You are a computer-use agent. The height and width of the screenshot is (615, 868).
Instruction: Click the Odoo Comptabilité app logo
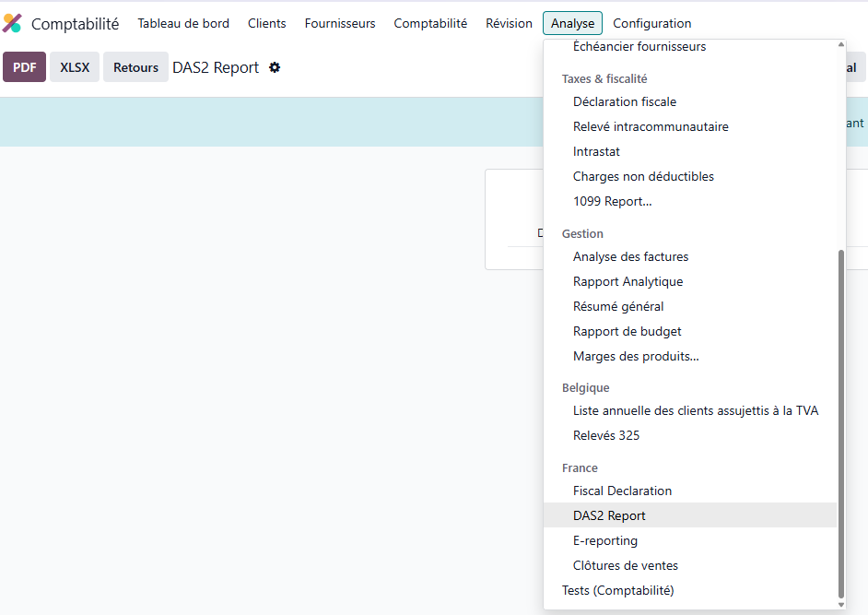click(12, 23)
